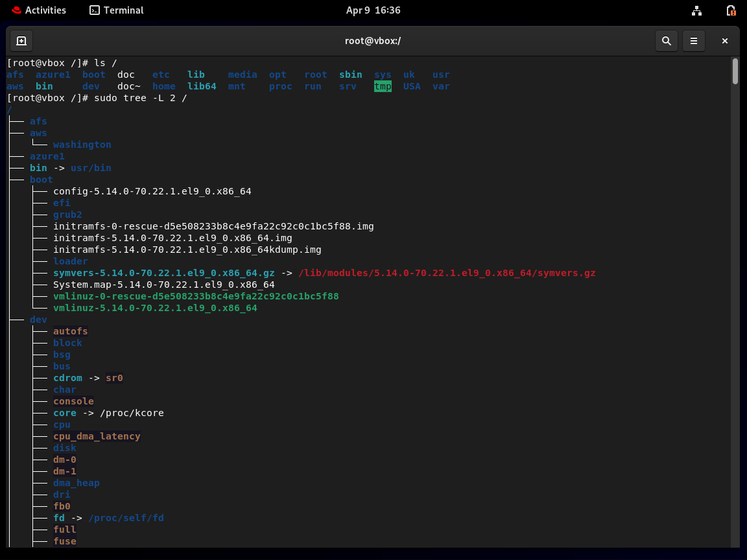
Task: Click the 'washington' tree entry
Action: [82, 145]
